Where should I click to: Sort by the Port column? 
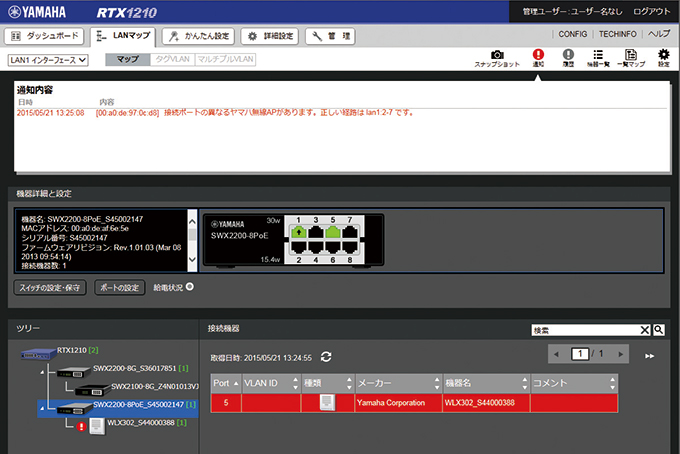point(226,383)
